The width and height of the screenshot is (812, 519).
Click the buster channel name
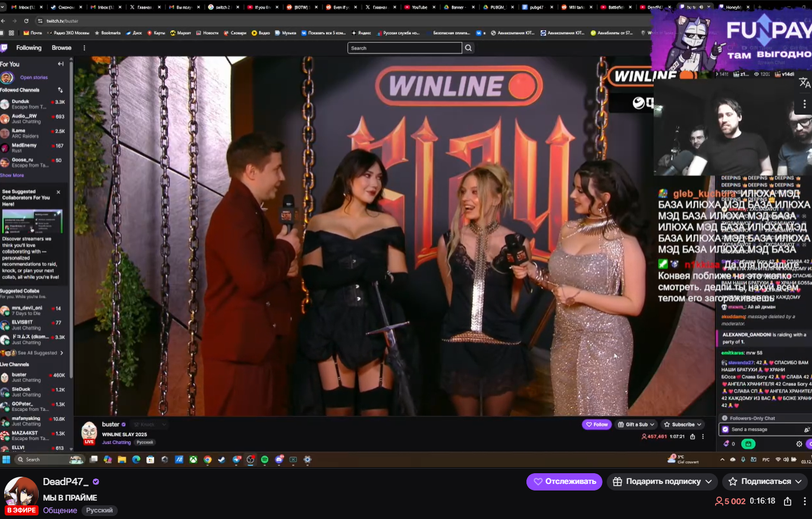click(111, 424)
